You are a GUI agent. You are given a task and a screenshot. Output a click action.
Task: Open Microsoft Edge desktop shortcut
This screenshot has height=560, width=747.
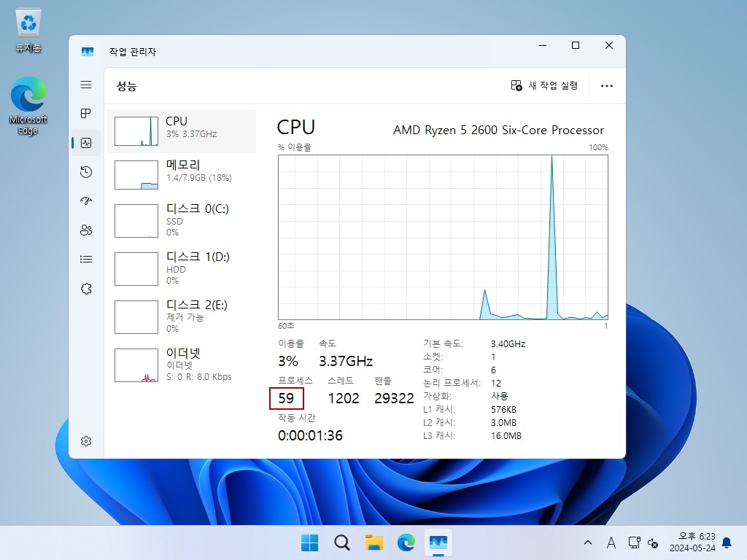coord(28,106)
